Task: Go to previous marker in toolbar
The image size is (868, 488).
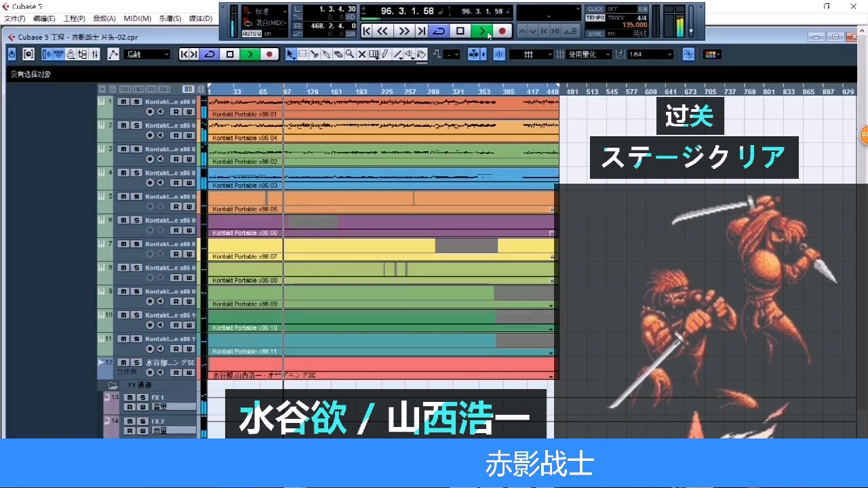Action: [184, 54]
